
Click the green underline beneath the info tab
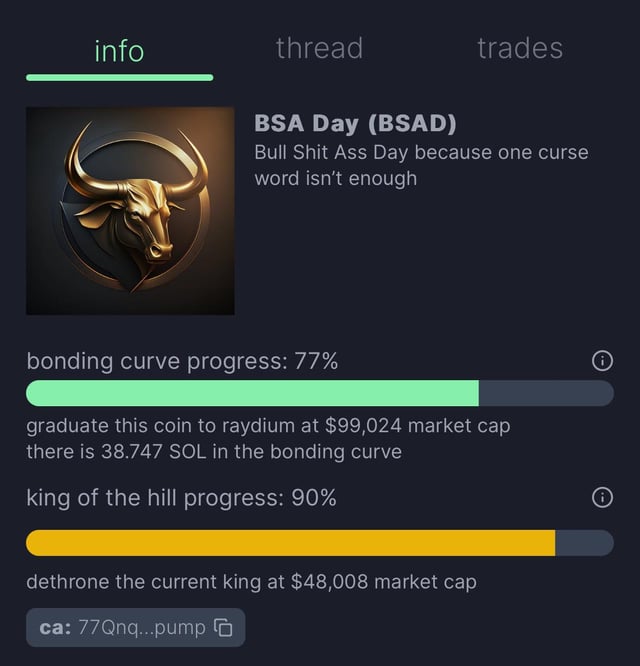[119, 77]
